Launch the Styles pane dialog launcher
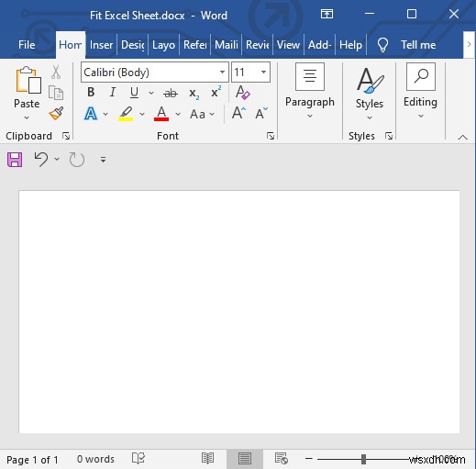This screenshot has height=469, width=476. click(389, 136)
